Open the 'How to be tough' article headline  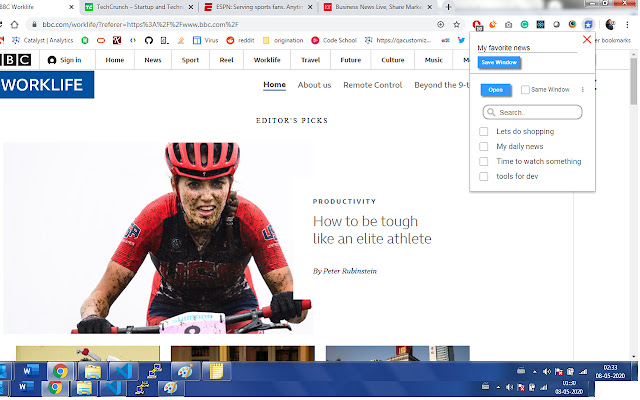point(372,230)
